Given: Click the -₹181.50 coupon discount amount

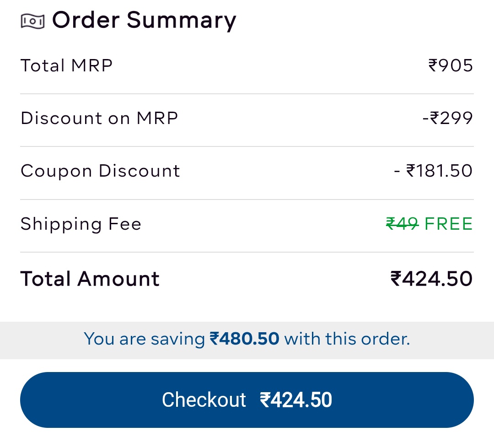Looking at the screenshot, I should (433, 171).
